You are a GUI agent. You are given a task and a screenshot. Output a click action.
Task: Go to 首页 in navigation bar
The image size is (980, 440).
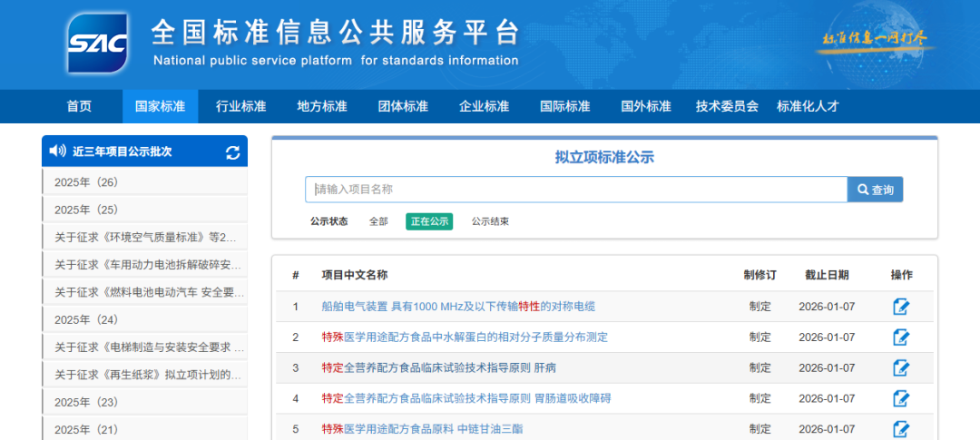click(79, 106)
